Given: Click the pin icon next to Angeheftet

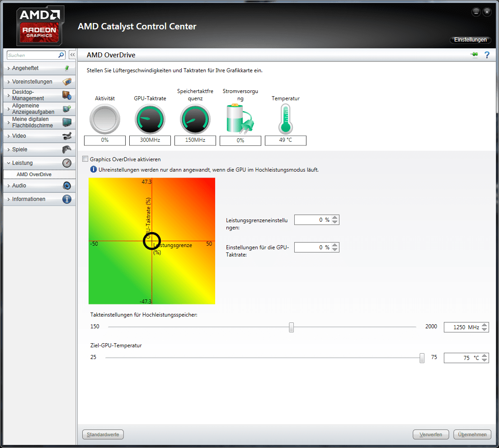Looking at the screenshot, I should (x=67, y=68).
